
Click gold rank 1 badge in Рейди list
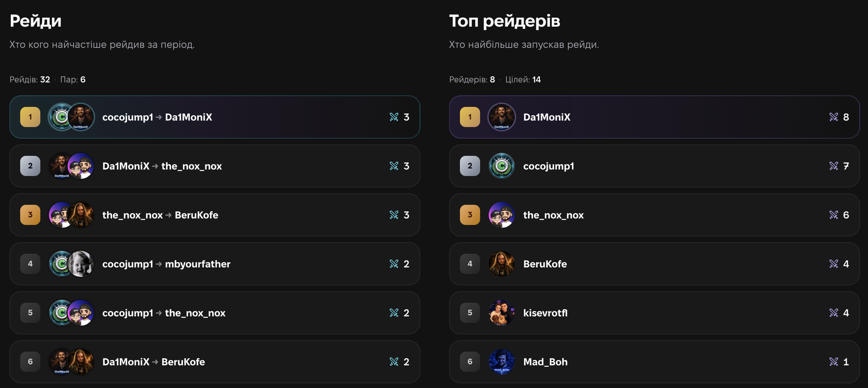coord(30,117)
